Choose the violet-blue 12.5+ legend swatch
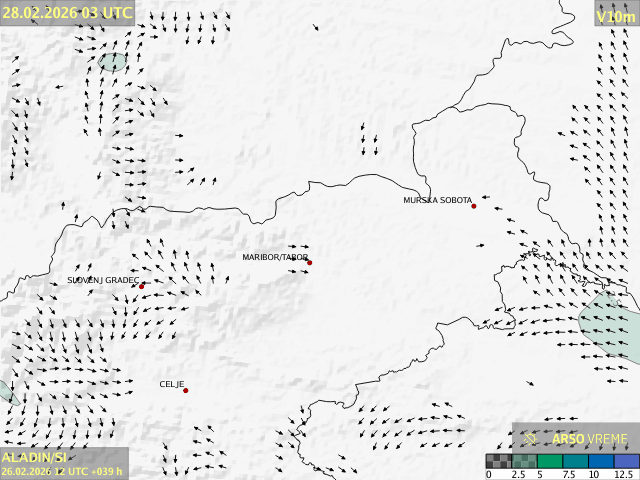Image resolution: width=640 pixels, height=480 pixels. (626, 461)
